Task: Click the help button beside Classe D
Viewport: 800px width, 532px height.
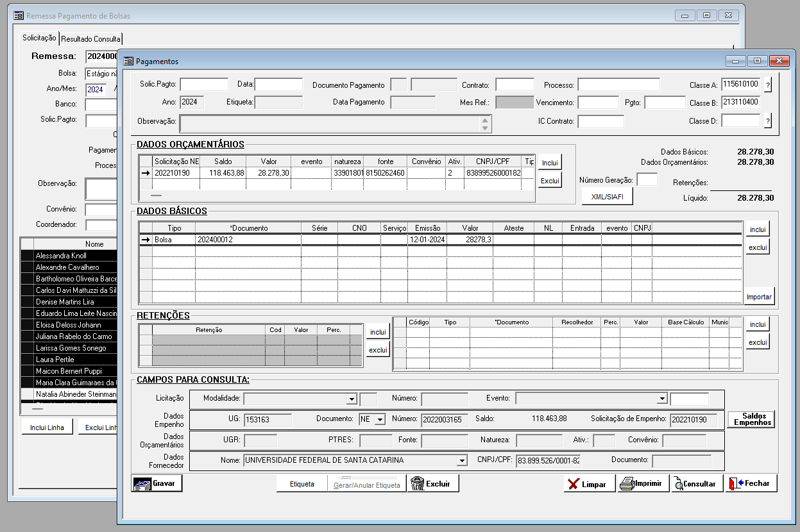Action: [768, 121]
